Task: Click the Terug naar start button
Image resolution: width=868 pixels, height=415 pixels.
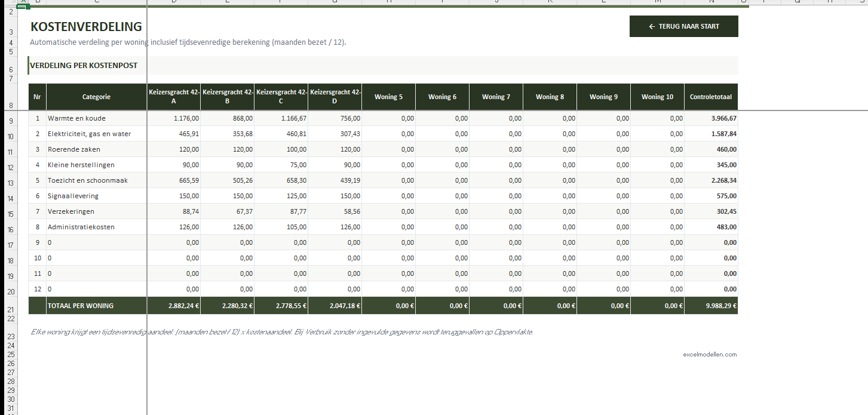Action: point(683,26)
